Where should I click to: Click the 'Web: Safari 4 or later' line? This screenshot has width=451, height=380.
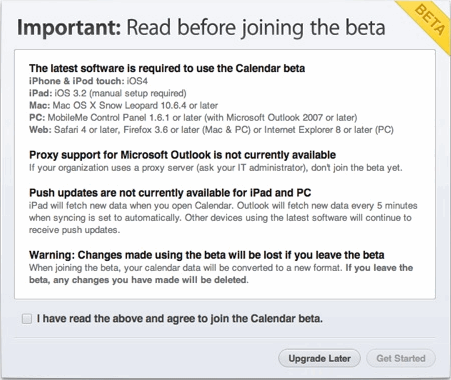tap(211, 130)
